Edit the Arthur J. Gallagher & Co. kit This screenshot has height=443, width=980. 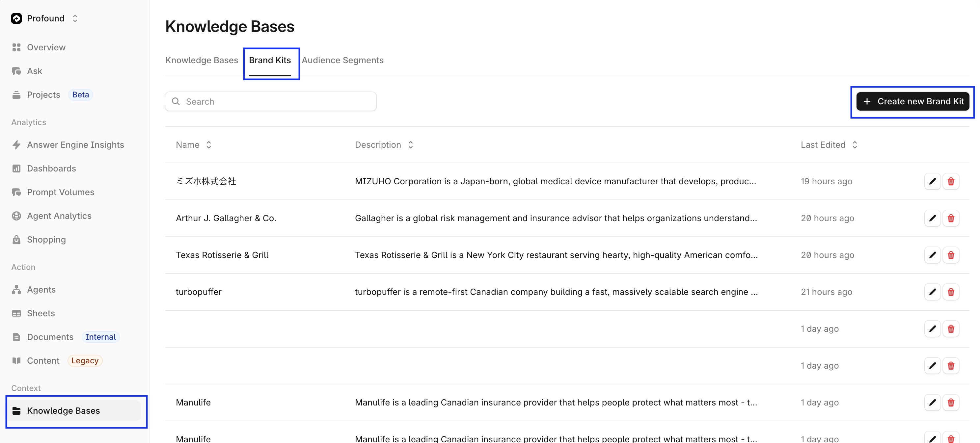pos(932,218)
